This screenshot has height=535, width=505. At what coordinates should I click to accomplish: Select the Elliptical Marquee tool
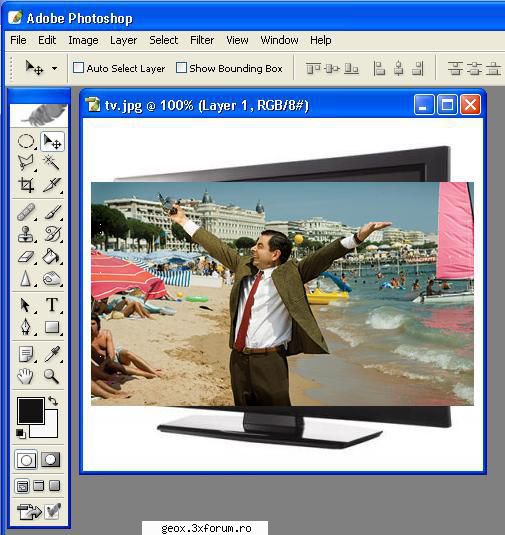[26, 141]
